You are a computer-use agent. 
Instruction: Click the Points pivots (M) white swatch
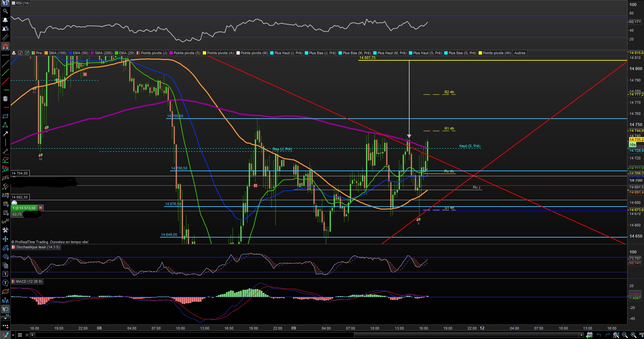click(x=238, y=53)
